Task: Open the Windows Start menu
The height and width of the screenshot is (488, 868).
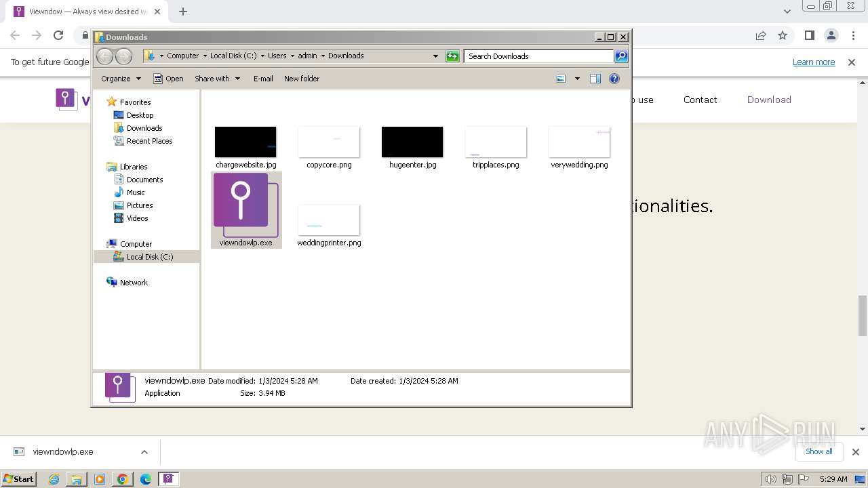Action: click(x=19, y=479)
